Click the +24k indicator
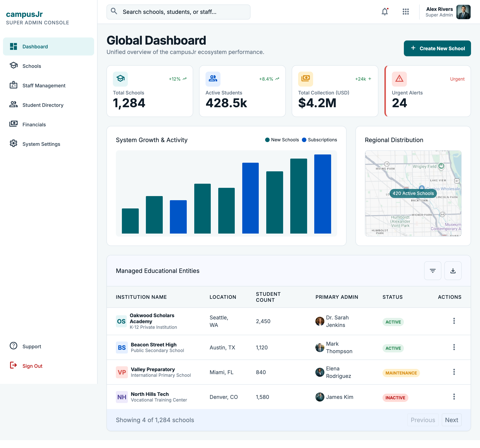 363,79
